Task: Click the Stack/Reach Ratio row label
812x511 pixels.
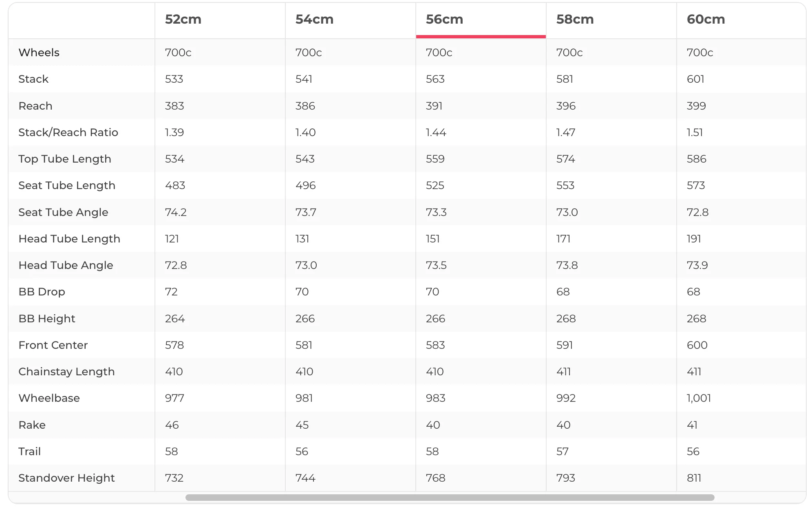Action: point(68,132)
